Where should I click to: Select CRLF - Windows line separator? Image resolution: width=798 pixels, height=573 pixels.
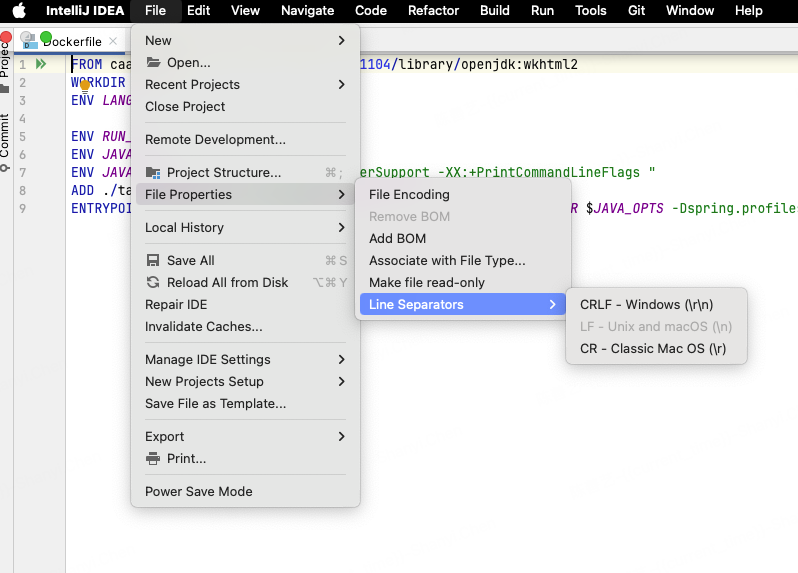click(656, 304)
